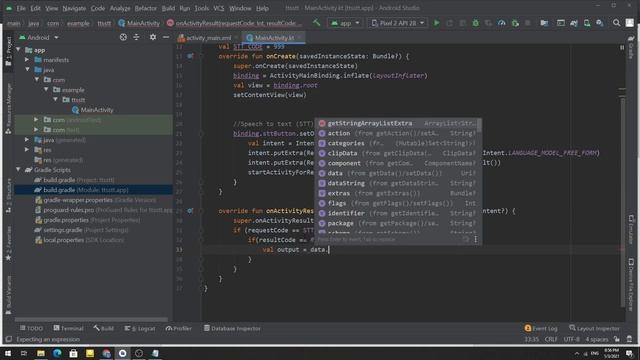The image size is (640, 360).
Task: Choose the dataString completion suggestion
Action: coord(398,183)
